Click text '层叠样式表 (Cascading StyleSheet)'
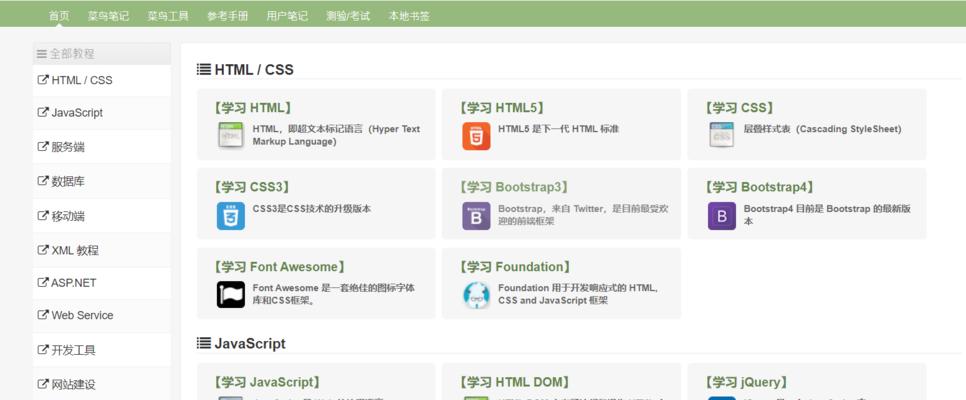 pyautogui.click(x=822, y=129)
